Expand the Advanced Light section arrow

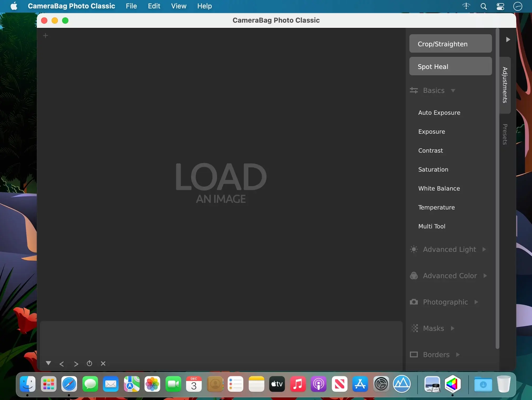[484, 249]
